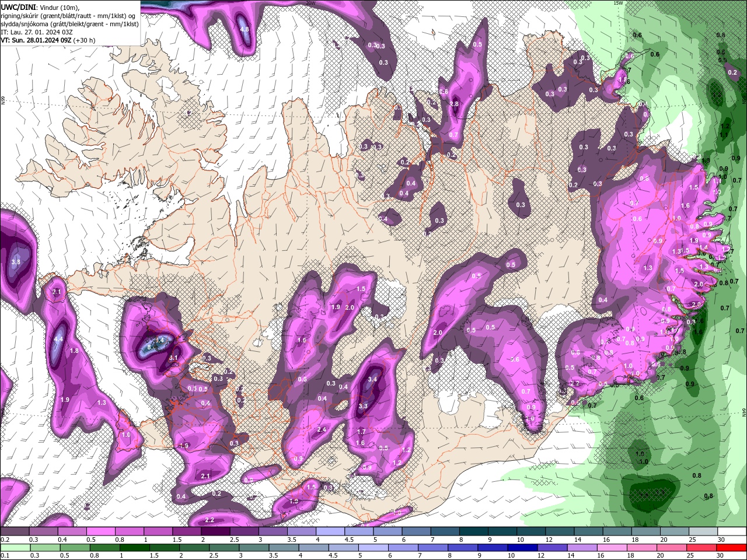Screen dimensions: 747x560
Task: Click the 'UWC/DINI' model title
Action: pos(18,6)
